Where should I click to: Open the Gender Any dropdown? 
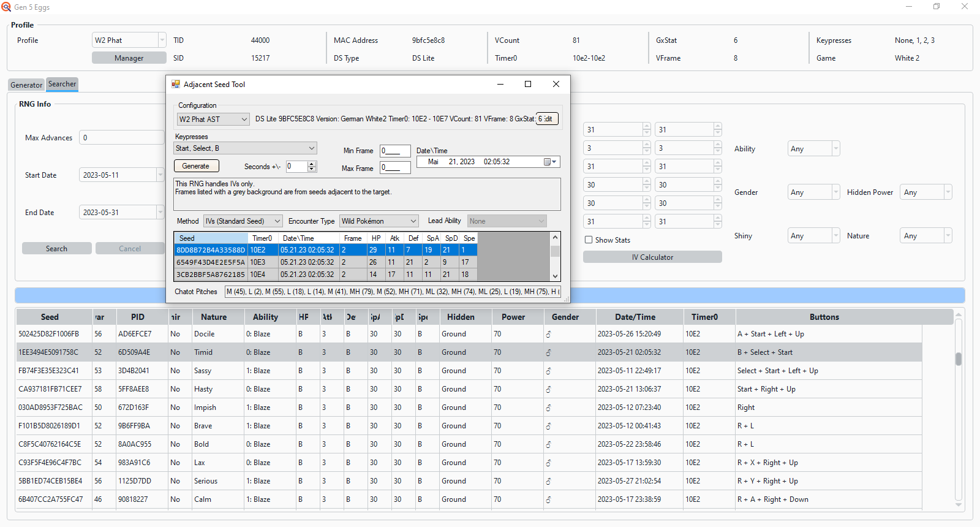tap(814, 192)
